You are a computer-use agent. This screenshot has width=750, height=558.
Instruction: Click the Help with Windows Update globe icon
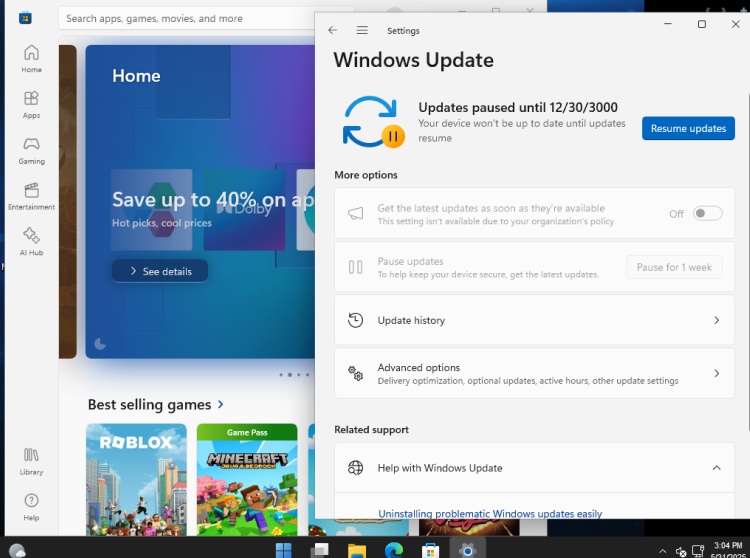355,468
